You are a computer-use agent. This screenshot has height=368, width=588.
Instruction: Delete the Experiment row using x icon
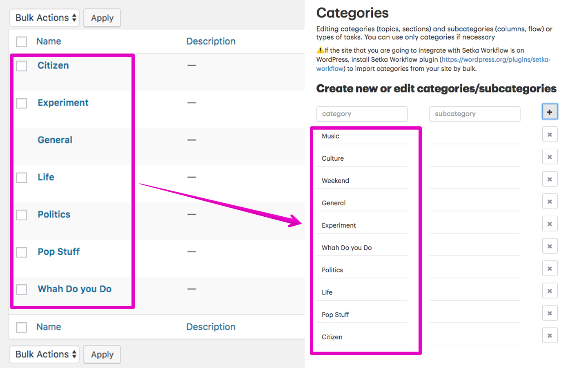tap(550, 224)
